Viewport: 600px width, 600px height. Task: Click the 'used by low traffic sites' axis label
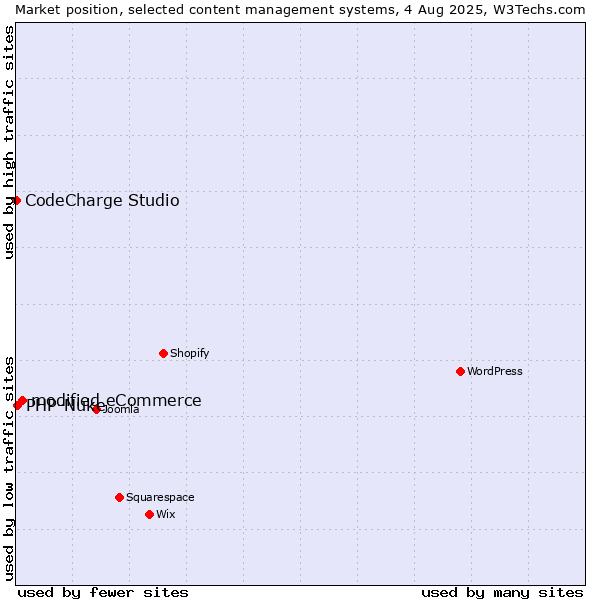tap(9, 469)
